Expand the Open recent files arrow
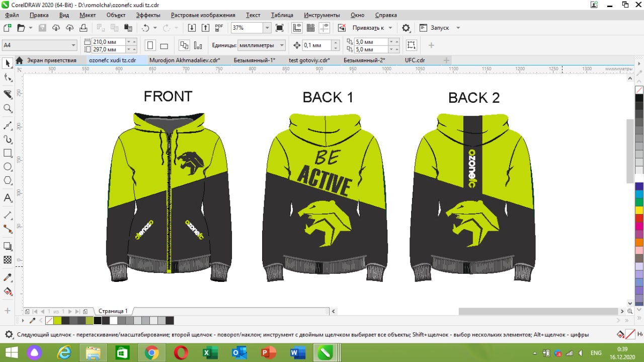The width and height of the screenshot is (644, 362). [x=31, y=28]
